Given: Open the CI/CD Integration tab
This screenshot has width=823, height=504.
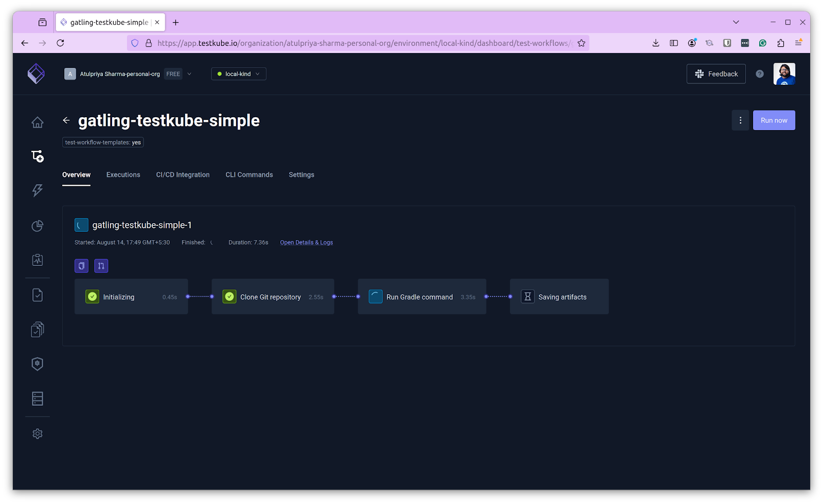Looking at the screenshot, I should point(183,175).
